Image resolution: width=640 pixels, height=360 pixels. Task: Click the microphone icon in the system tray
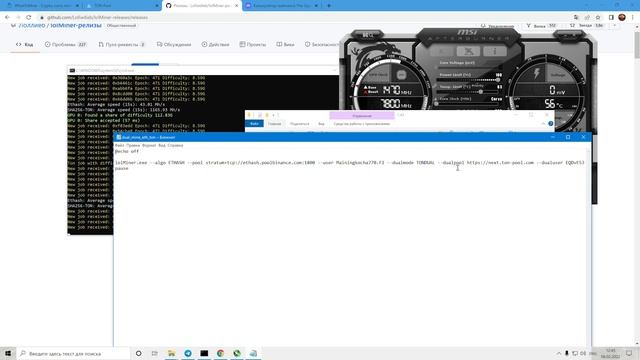click(x=567, y=353)
